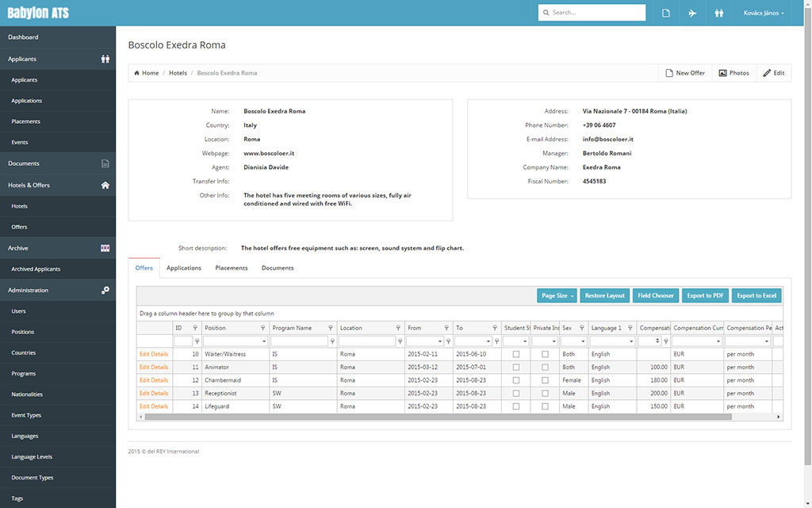Open the Sex filter dropdown

(x=583, y=341)
